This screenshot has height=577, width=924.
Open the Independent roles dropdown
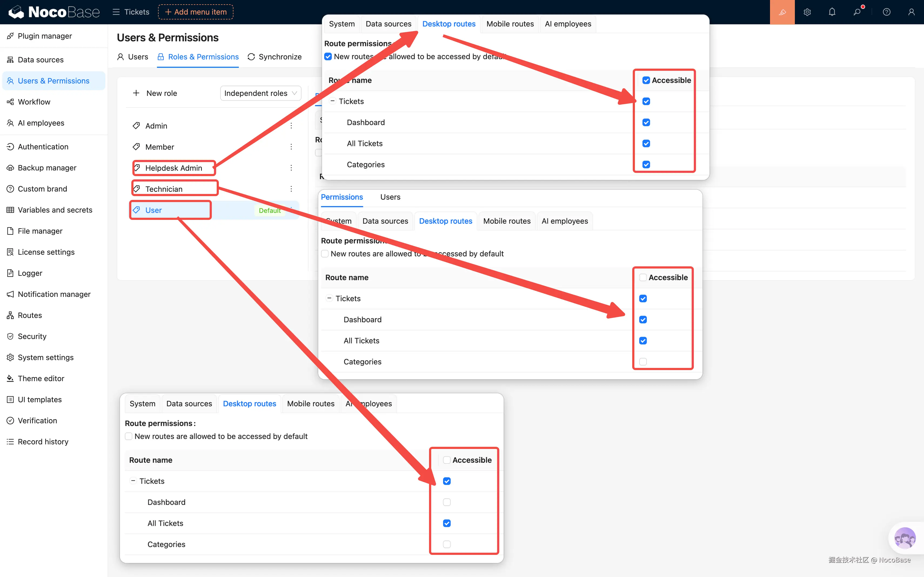(x=260, y=93)
